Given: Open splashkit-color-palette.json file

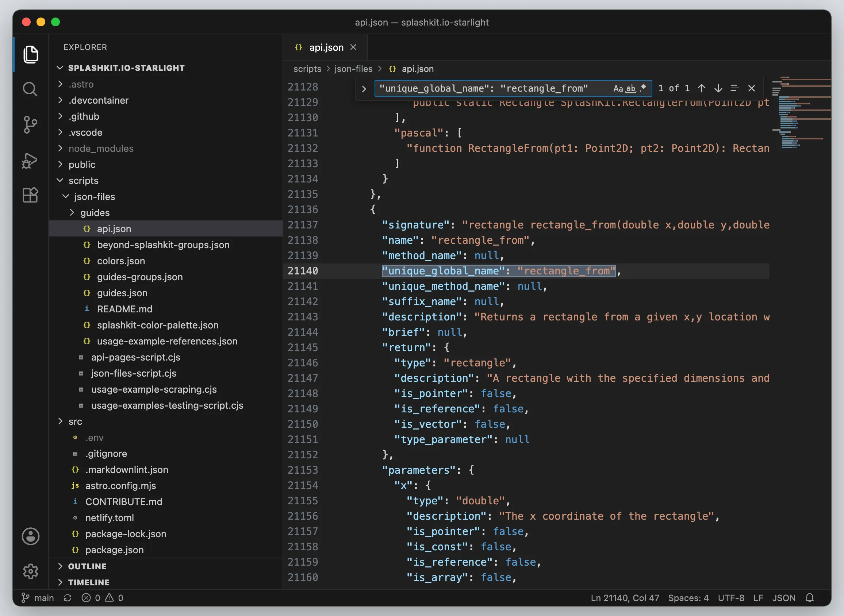Looking at the screenshot, I should coord(166,325).
